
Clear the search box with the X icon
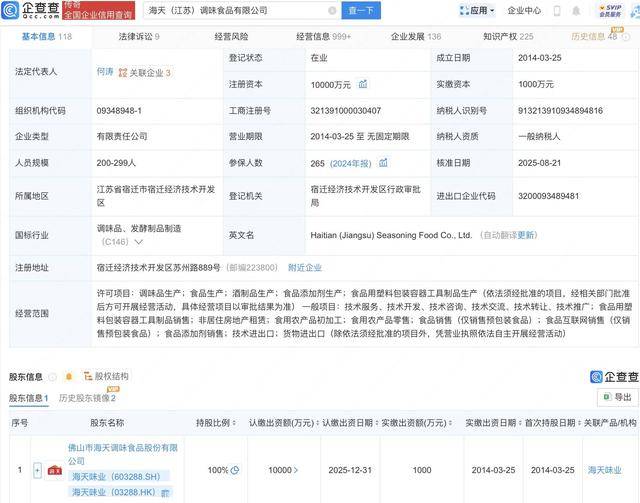[x=332, y=11]
